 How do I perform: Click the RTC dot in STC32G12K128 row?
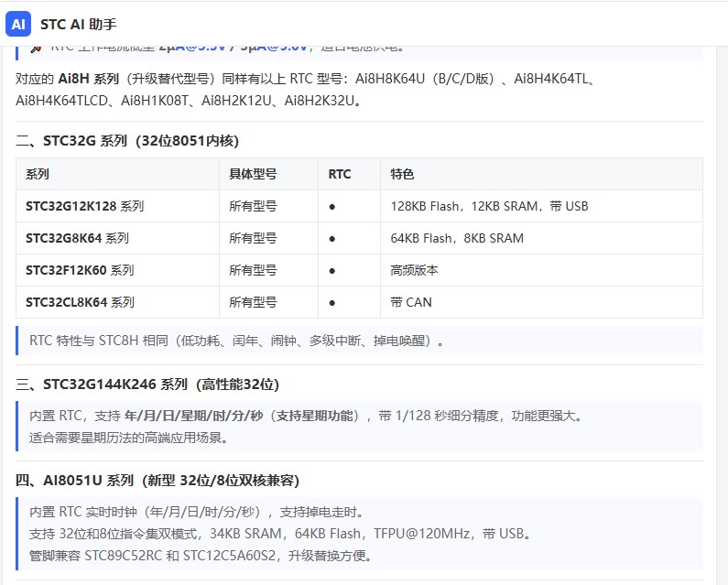(332, 207)
